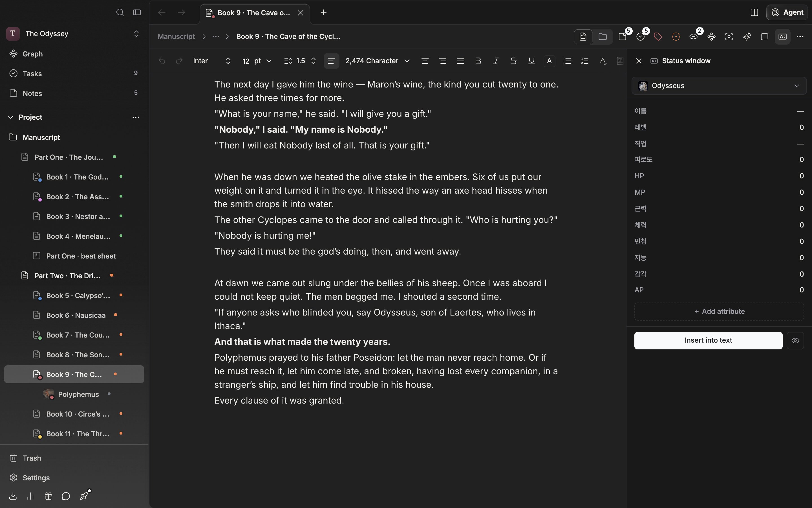Open Settings in the sidebar
Viewport: 812px width, 508px height.
coord(74,478)
